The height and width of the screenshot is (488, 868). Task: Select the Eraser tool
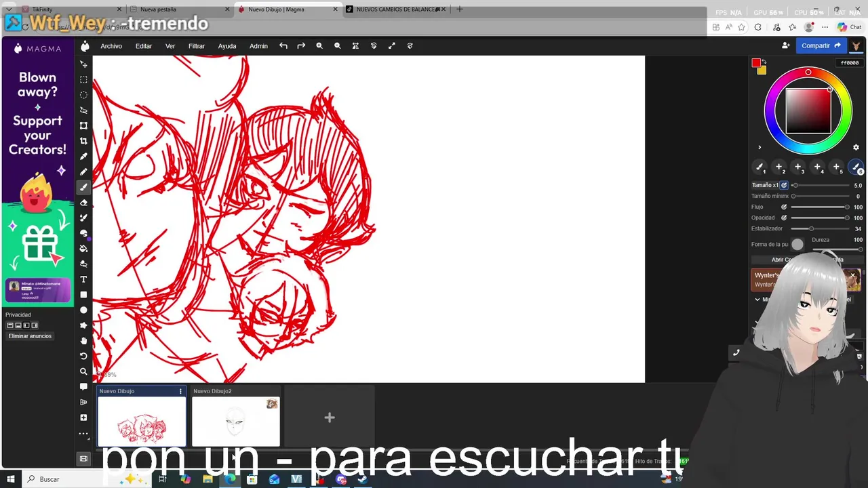coord(83,203)
